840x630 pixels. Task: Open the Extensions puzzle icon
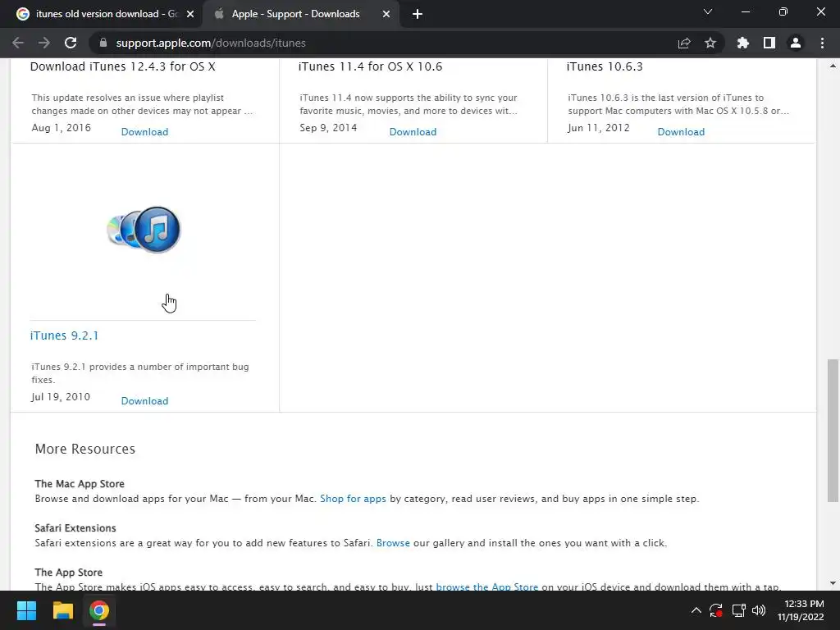tap(743, 43)
